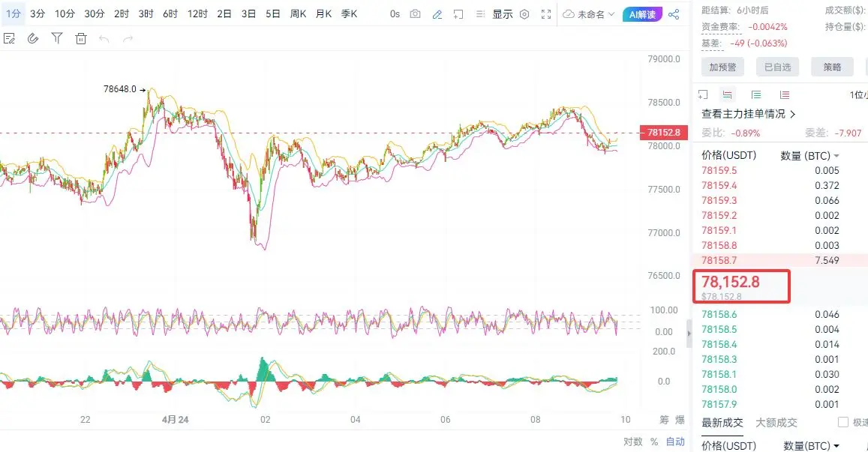
Task: Click the share icon
Action: click(x=674, y=14)
